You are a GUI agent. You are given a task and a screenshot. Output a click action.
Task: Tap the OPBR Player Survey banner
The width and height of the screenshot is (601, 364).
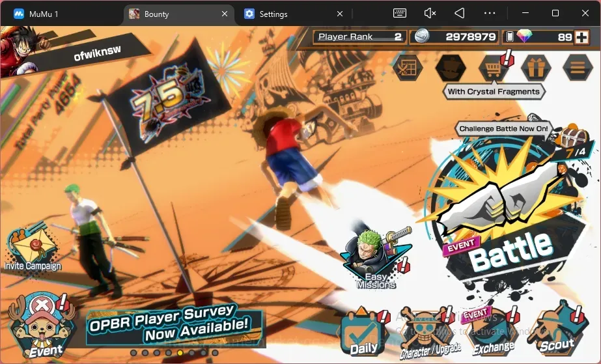pos(175,326)
